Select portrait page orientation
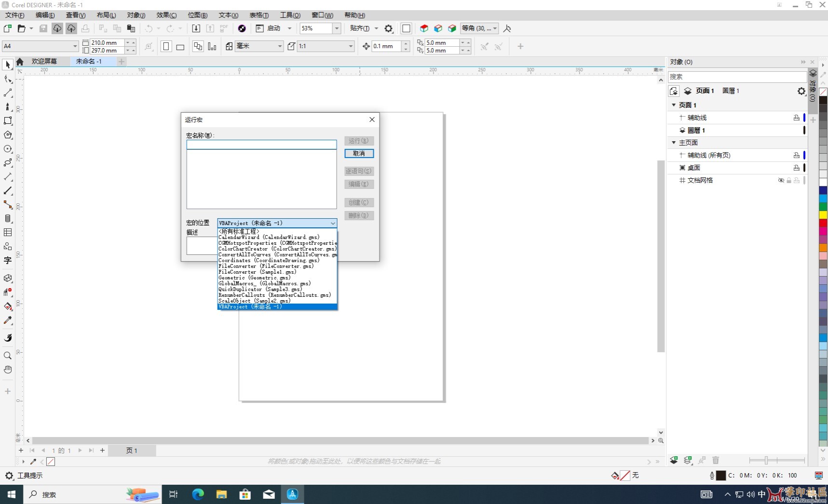Screen dimensions: 828x504 (x=166, y=46)
